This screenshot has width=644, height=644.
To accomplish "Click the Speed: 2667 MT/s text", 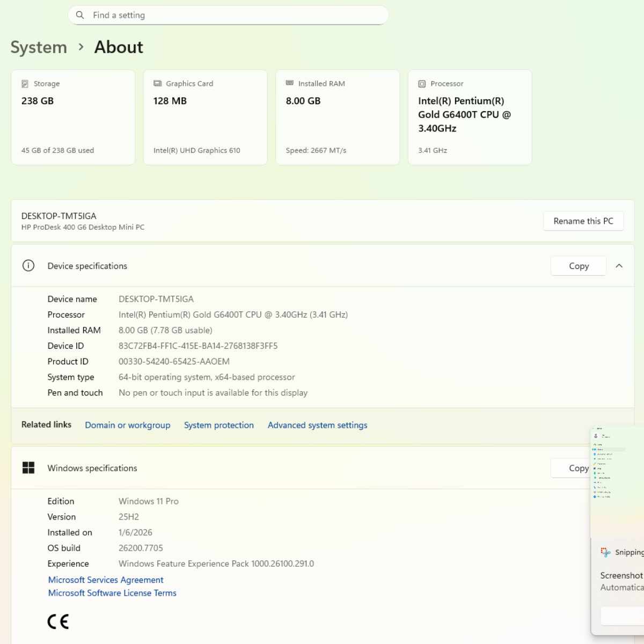I will 316,150.
